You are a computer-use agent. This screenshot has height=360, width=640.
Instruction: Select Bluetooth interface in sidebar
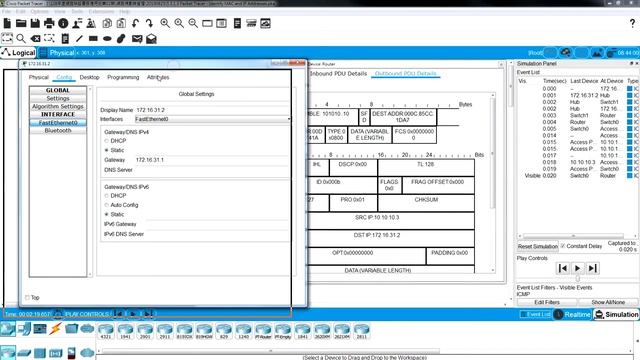[58, 131]
